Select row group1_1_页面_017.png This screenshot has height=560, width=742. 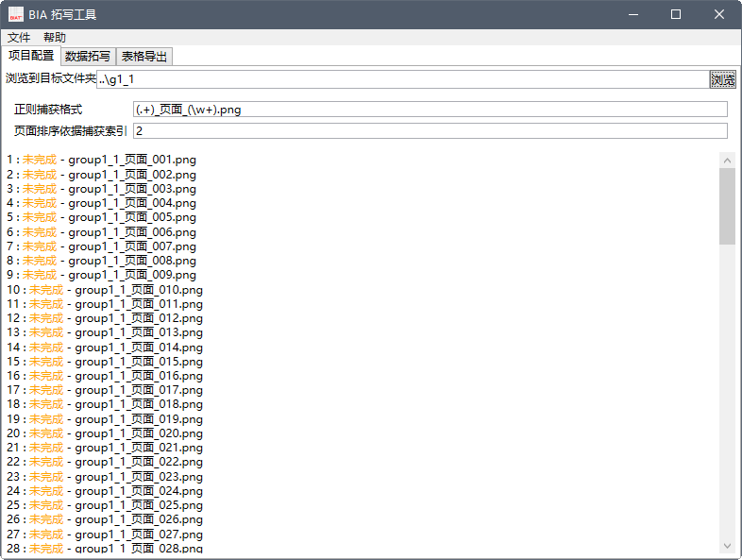pyautogui.click(x=105, y=390)
